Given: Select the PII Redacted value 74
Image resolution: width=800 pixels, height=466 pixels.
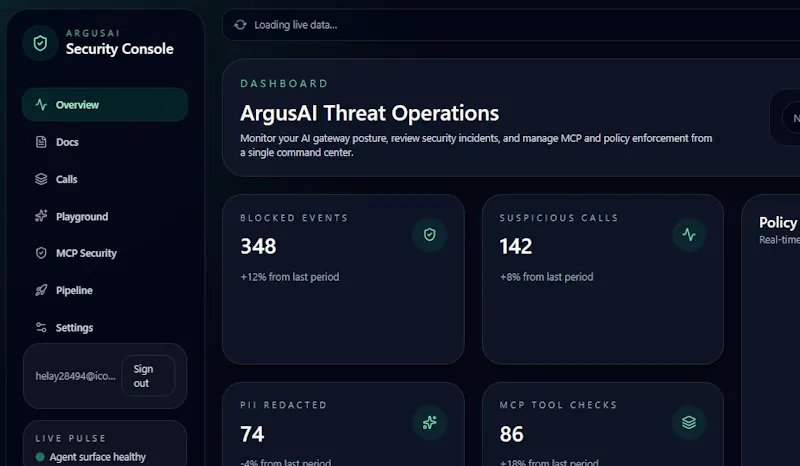Looking at the screenshot, I should 252,434.
